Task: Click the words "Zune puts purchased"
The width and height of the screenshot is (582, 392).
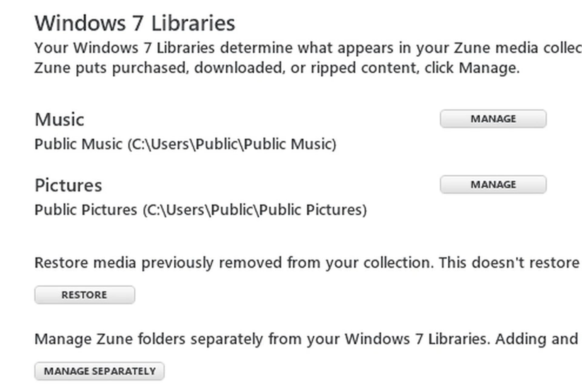Action: pyautogui.click(x=109, y=68)
